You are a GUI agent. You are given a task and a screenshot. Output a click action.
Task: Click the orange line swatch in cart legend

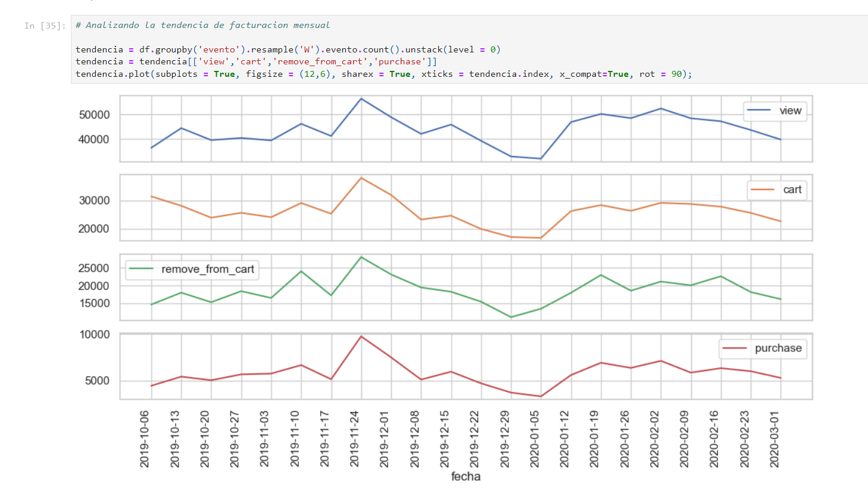[763, 189]
